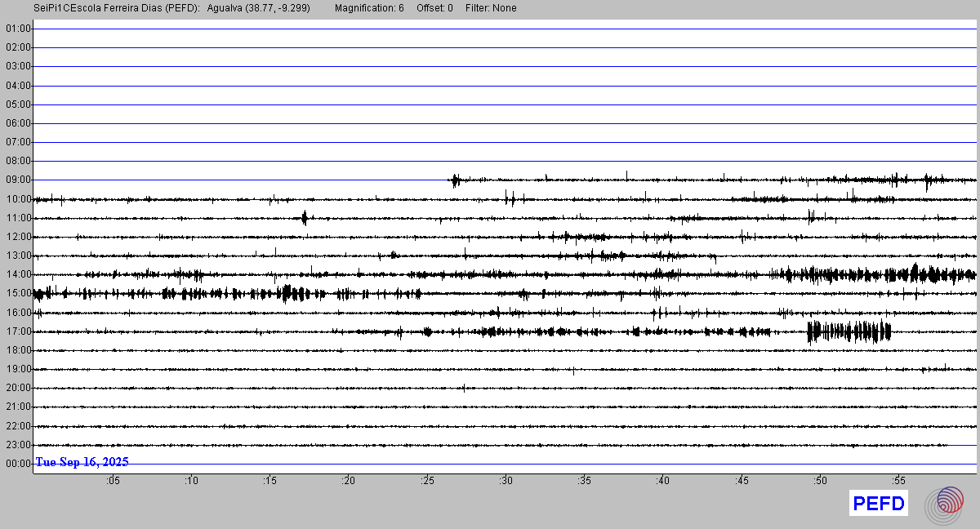This screenshot has width=980, height=529.
Task: Click the Offset: 0 header text
Action: [x=434, y=8]
